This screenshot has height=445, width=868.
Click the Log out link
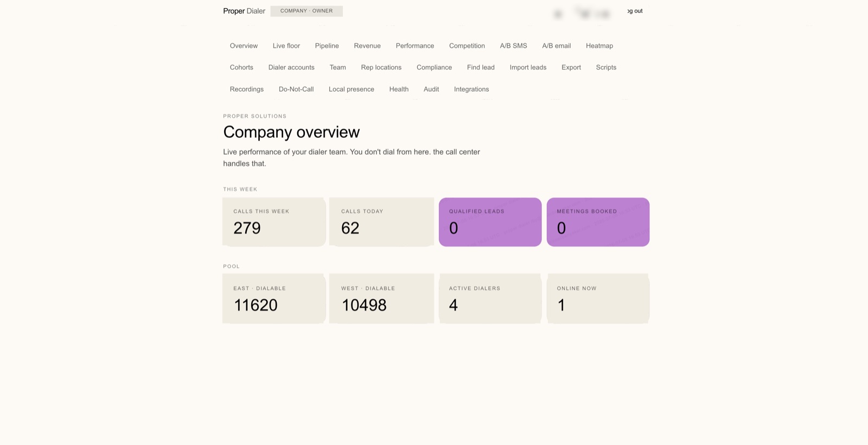(x=635, y=11)
